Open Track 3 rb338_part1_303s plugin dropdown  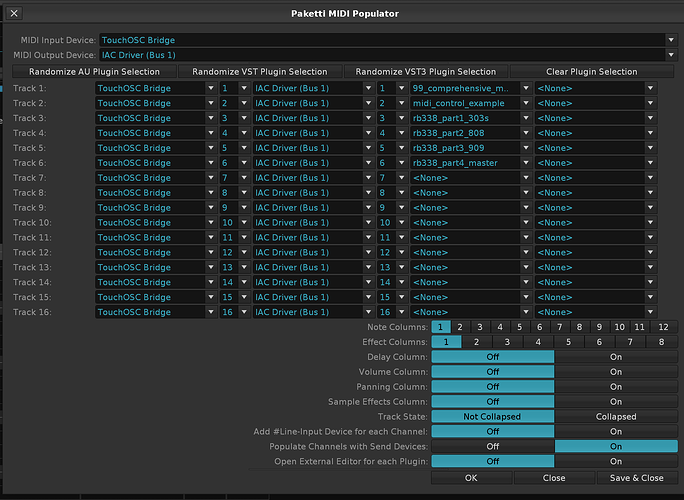coord(471,118)
